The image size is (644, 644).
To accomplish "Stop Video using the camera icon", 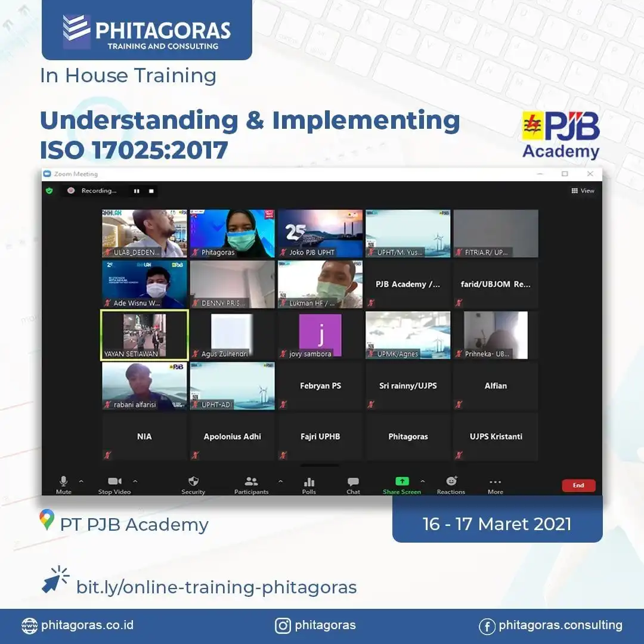I will tap(114, 481).
